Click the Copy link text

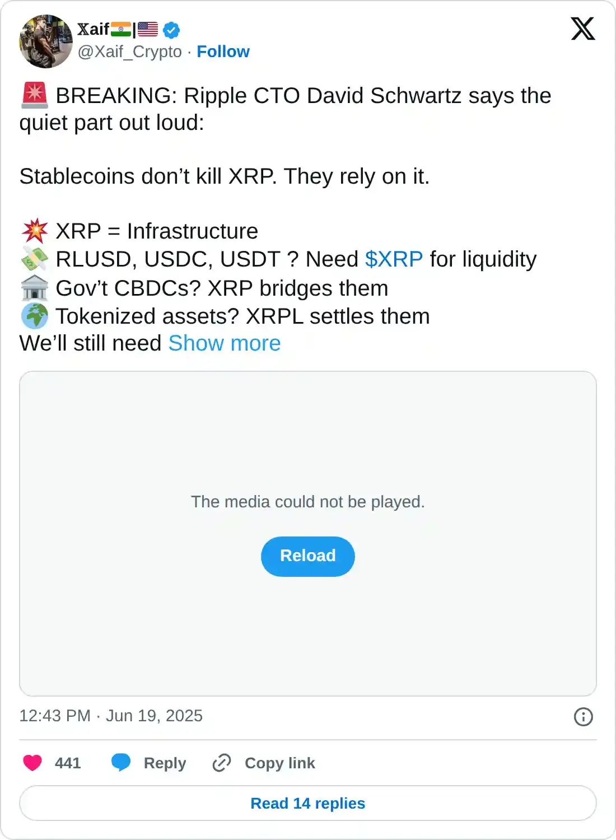click(279, 763)
